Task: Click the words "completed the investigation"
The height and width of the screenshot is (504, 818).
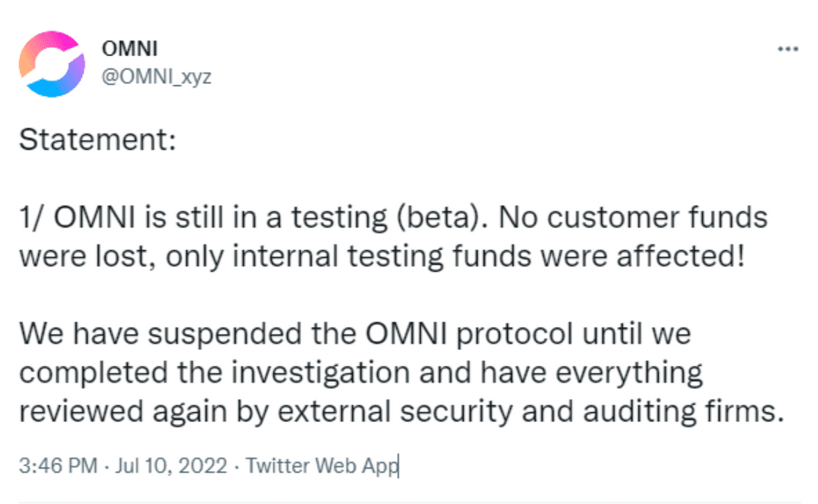Action: (214, 372)
